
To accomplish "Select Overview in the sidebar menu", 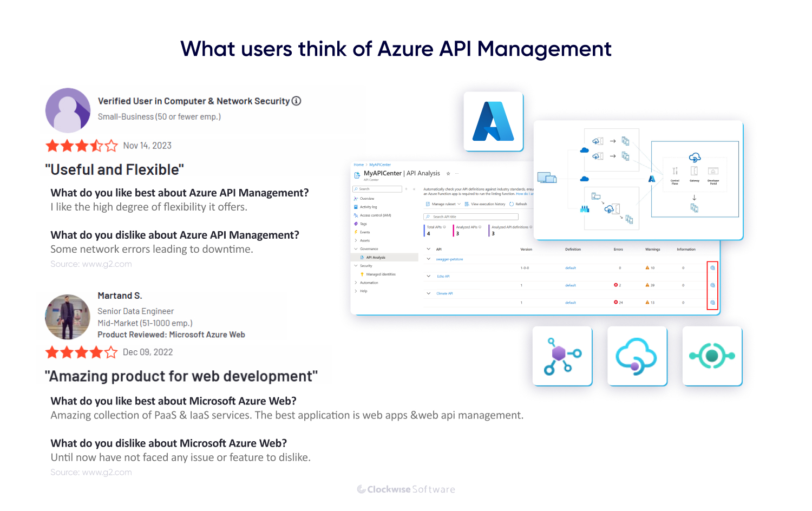I will pyautogui.click(x=367, y=199).
